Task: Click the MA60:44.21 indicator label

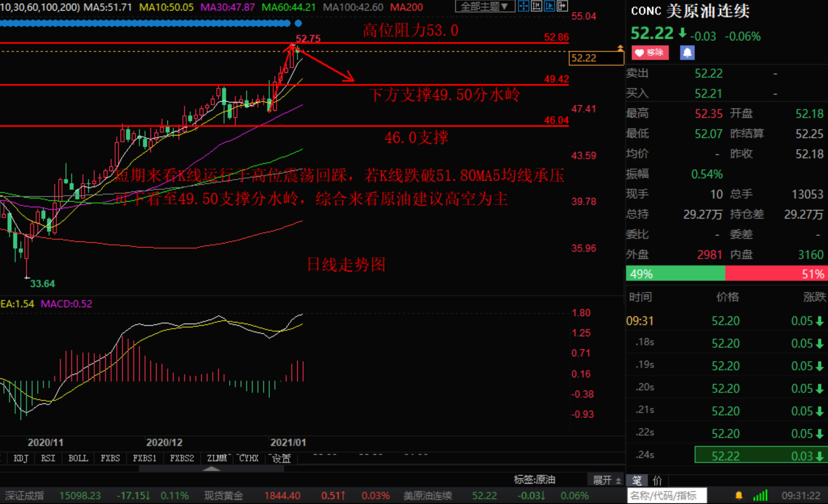Action: pos(289,7)
